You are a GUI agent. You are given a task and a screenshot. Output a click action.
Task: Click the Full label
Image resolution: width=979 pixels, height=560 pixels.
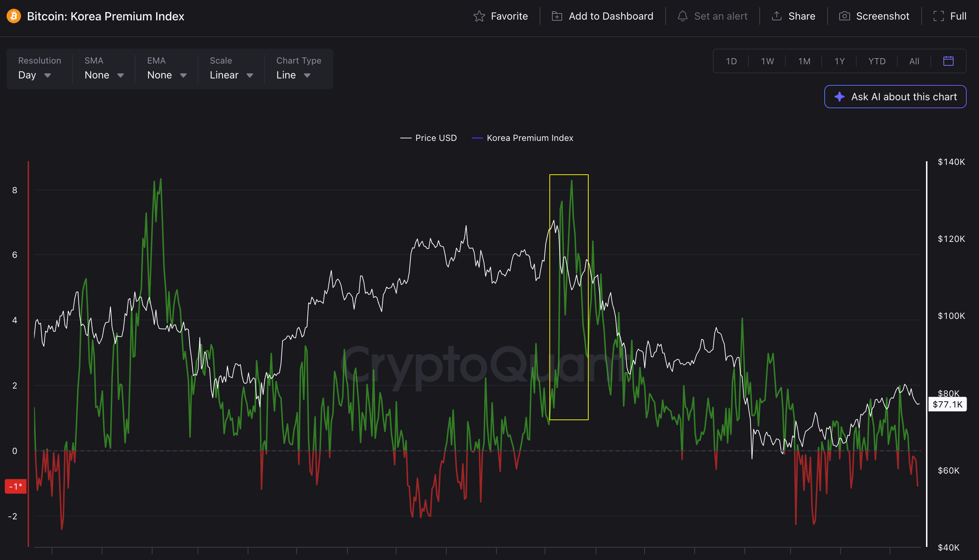[958, 16]
